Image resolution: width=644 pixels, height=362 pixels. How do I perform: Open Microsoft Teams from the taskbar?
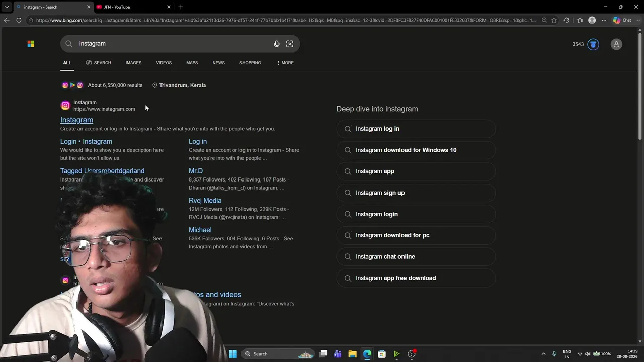[x=338, y=354]
